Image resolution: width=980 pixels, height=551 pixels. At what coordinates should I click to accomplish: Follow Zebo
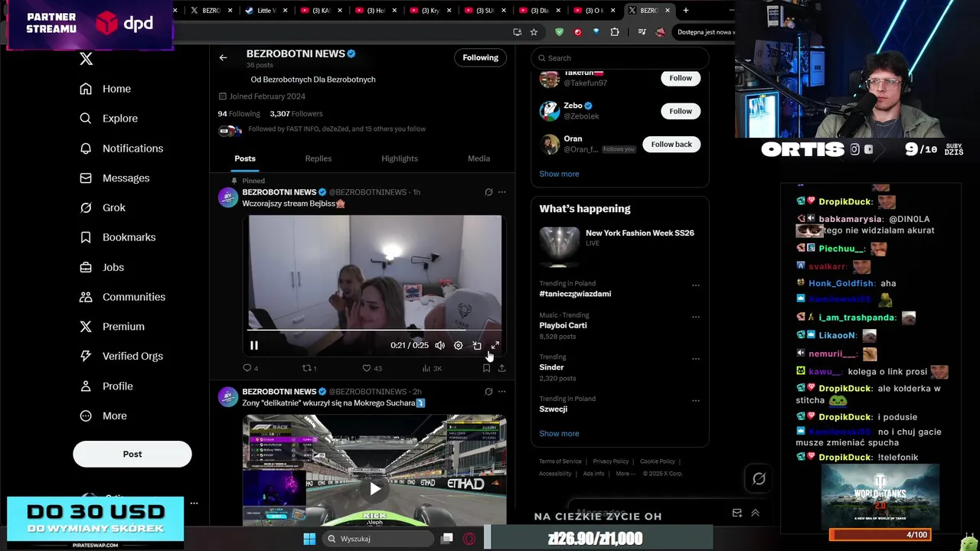(681, 111)
